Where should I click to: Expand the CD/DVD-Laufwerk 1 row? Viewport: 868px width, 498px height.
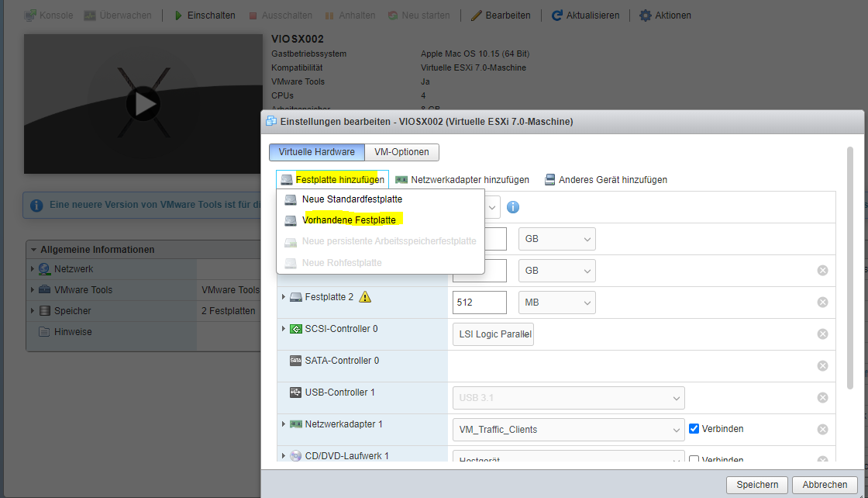(284, 456)
